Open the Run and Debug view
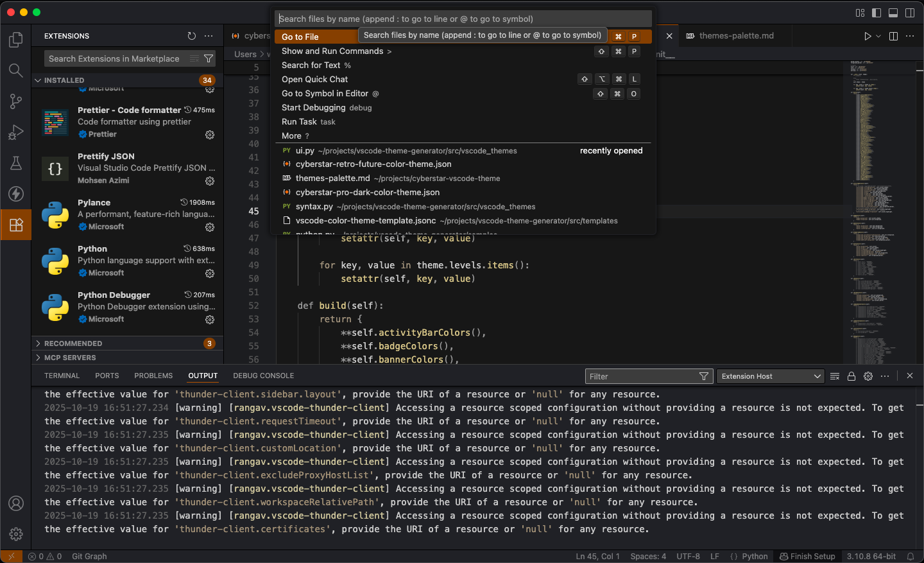Image resolution: width=924 pixels, height=563 pixels. tap(16, 132)
